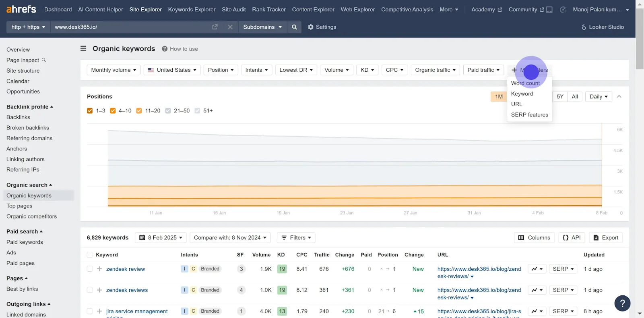Collapse the Organic search sidebar section

29,185
